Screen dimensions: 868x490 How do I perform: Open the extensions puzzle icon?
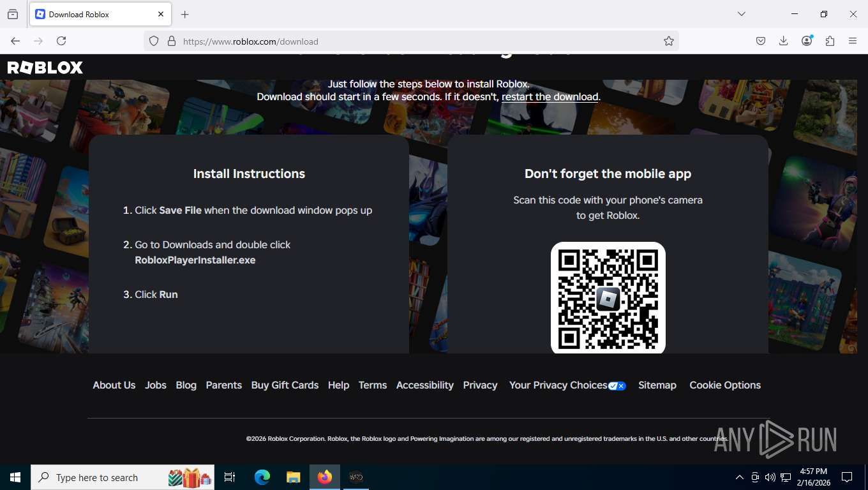(830, 41)
